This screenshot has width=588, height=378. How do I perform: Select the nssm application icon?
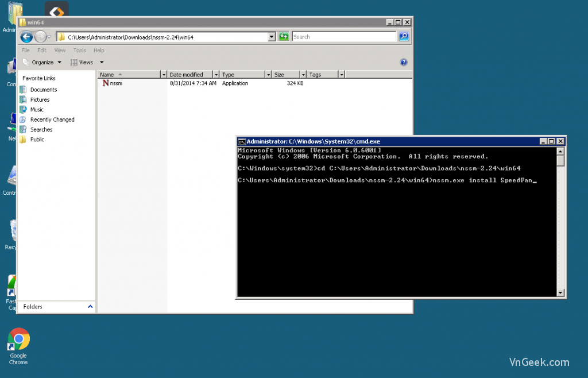(106, 83)
